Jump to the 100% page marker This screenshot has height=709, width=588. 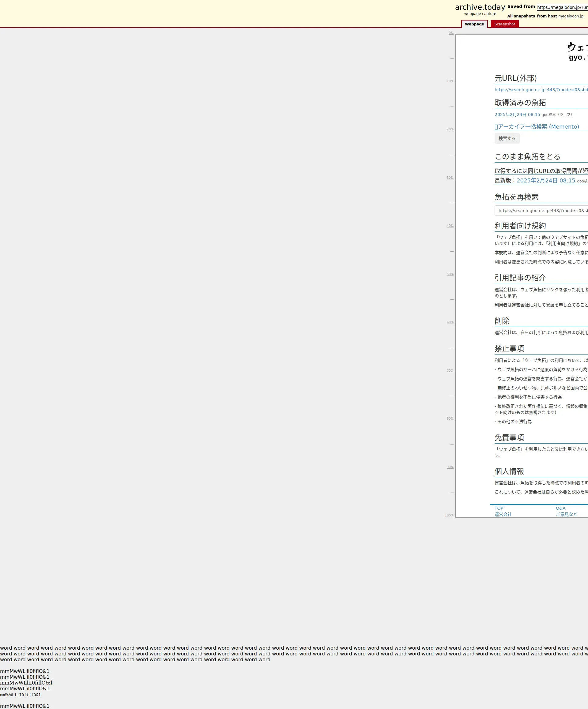click(449, 515)
